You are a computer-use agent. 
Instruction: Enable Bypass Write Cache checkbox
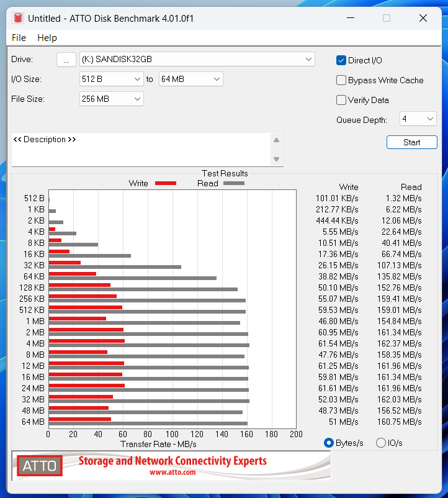tap(341, 80)
